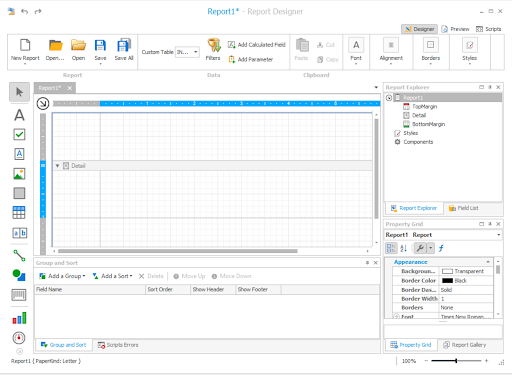Switch to Preview view

point(455,29)
